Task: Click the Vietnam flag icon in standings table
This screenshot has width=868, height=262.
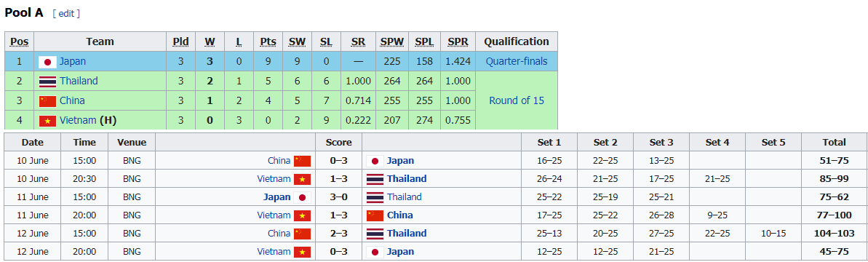Action: pyautogui.click(x=47, y=121)
